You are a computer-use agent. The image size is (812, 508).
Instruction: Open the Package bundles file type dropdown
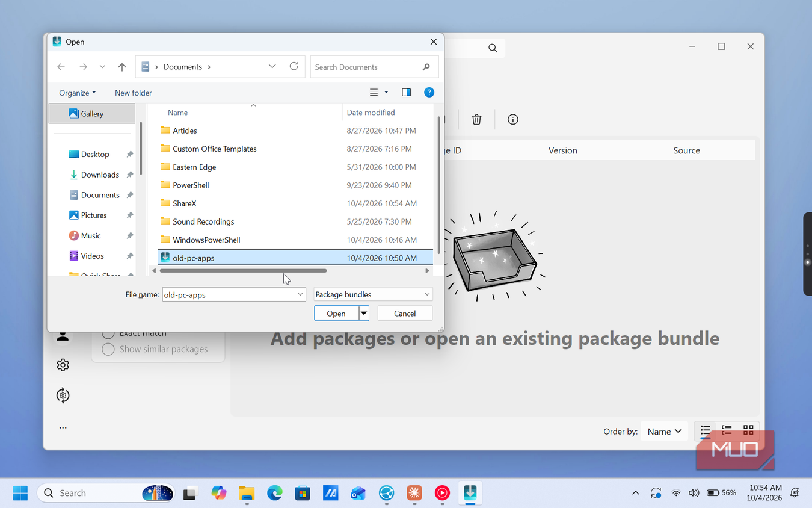coord(373,294)
